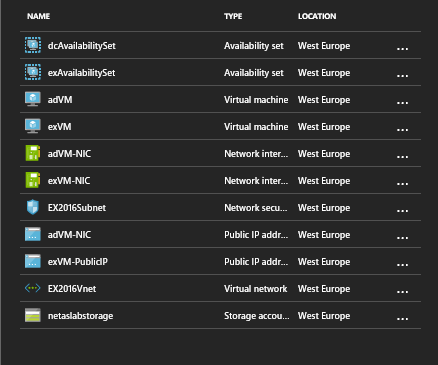The height and width of the screenshot is (365, 438).
Task: Click 'Virtual machine' type in exVM row
Action: [x=256, y=127]
